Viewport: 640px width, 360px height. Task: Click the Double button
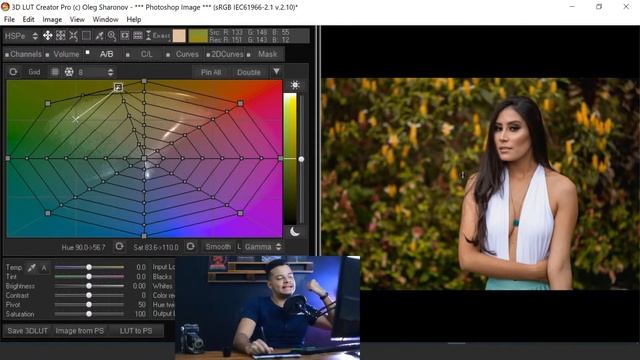[249, 72]
